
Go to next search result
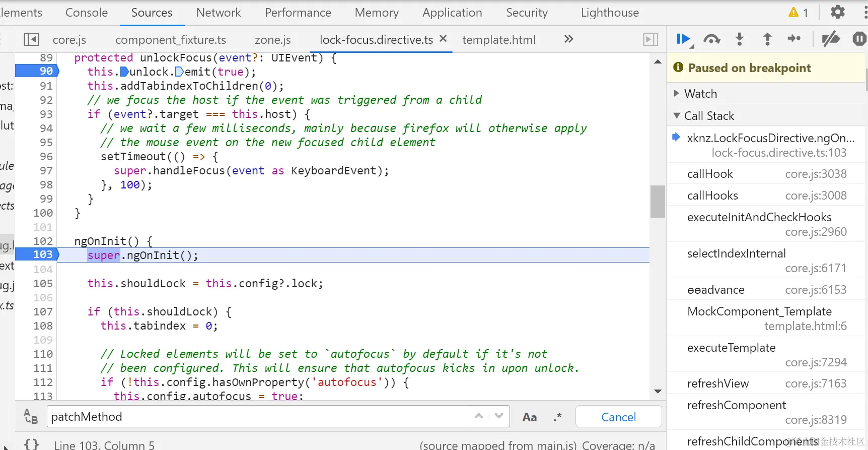click(499, 416)
